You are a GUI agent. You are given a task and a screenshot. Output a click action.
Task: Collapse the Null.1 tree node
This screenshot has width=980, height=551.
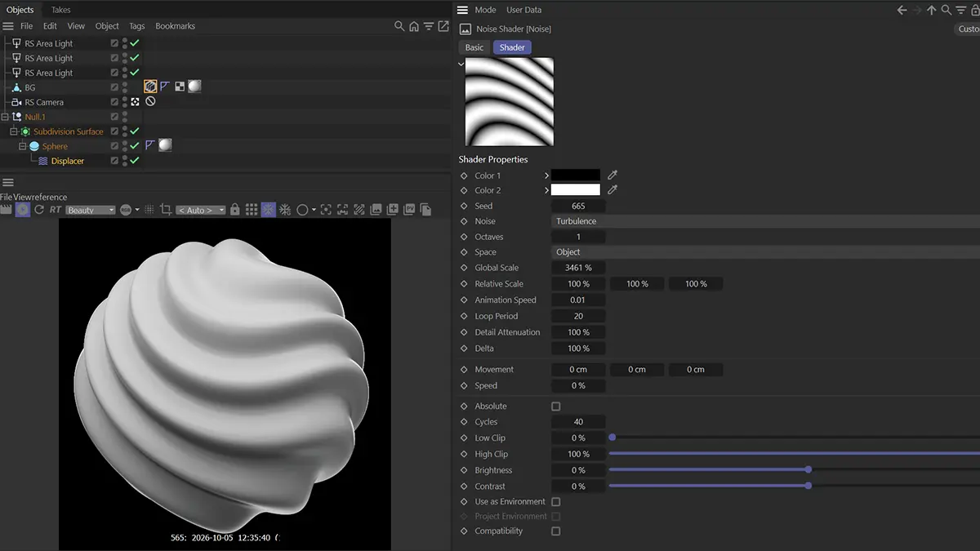(x=5, y=117)
